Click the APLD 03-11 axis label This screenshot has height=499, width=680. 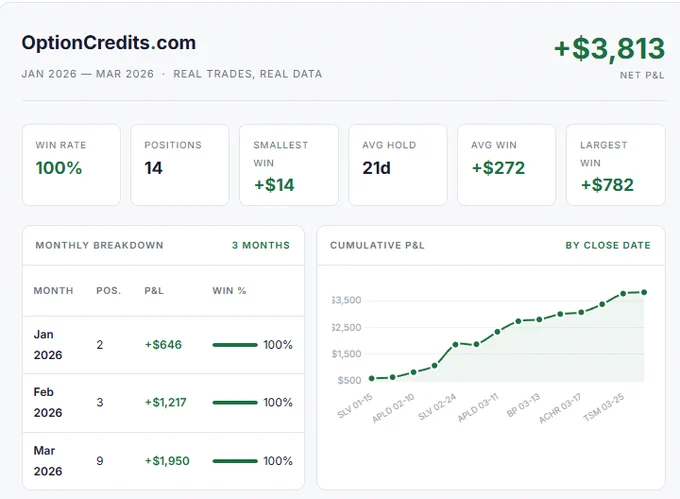pos(478,408)
